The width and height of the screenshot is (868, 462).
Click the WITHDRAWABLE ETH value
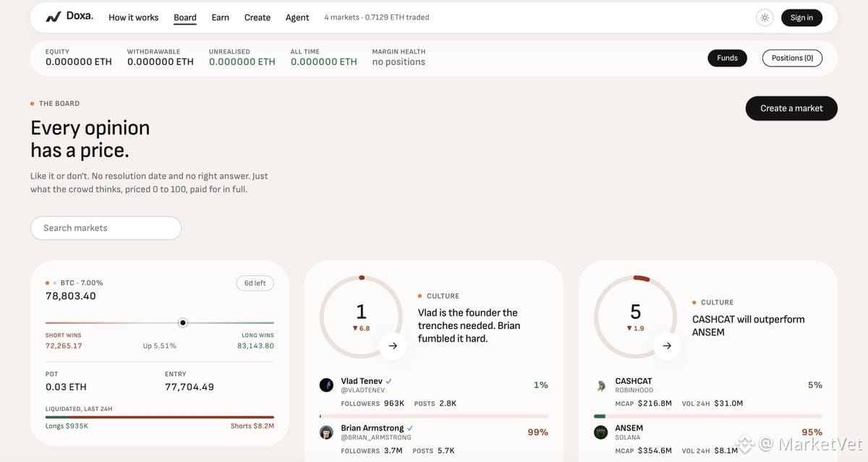161,62
